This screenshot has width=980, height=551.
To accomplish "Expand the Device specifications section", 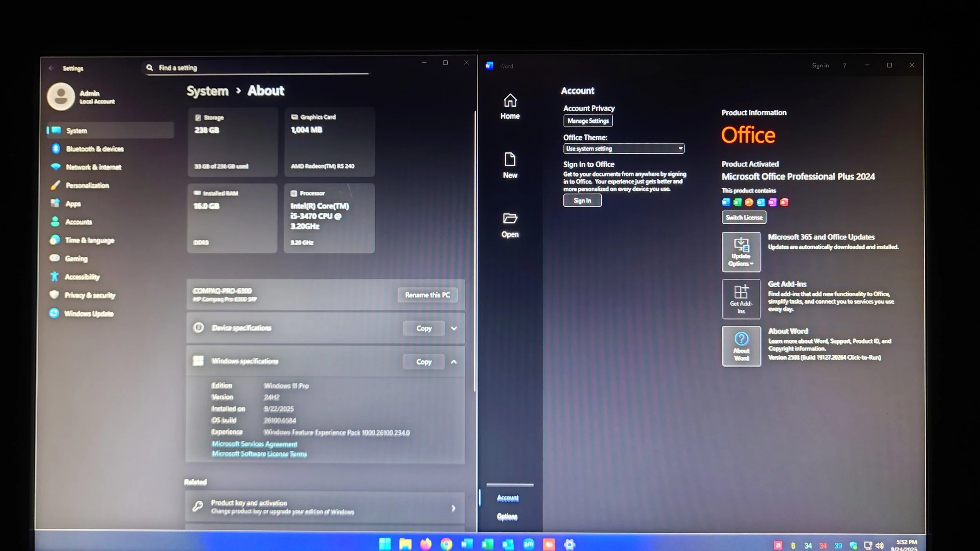I will pyautogui.click(x=454, y=328).
